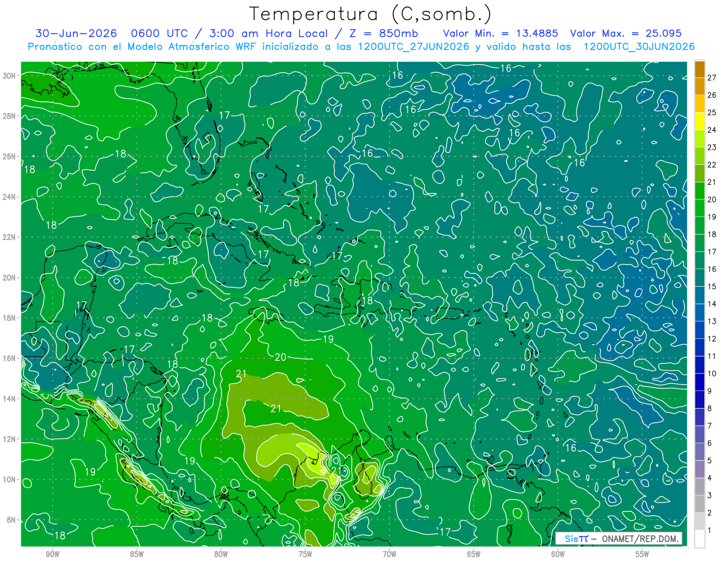
Task: Click the legend value '7'
Action: coord(710,426)
